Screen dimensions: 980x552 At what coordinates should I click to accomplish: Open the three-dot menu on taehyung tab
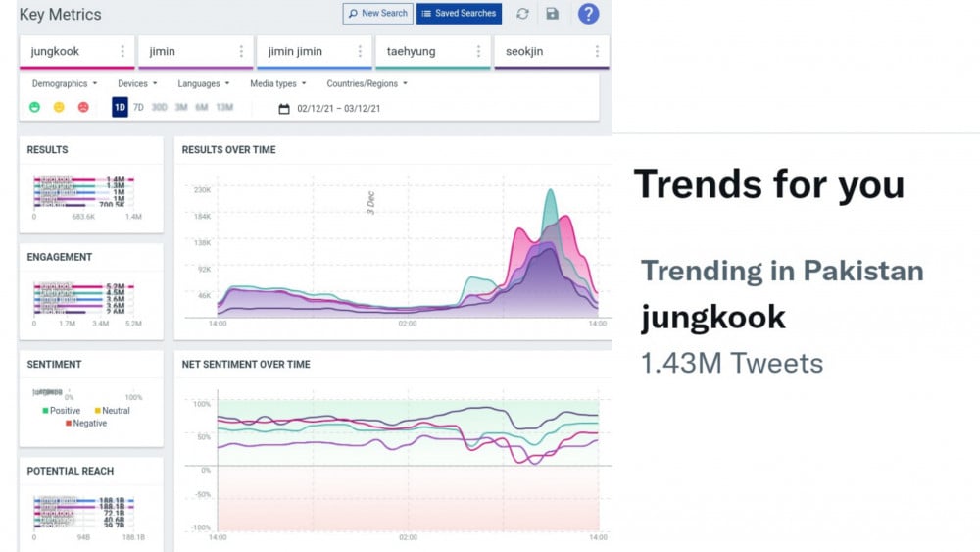pos(478,52)
